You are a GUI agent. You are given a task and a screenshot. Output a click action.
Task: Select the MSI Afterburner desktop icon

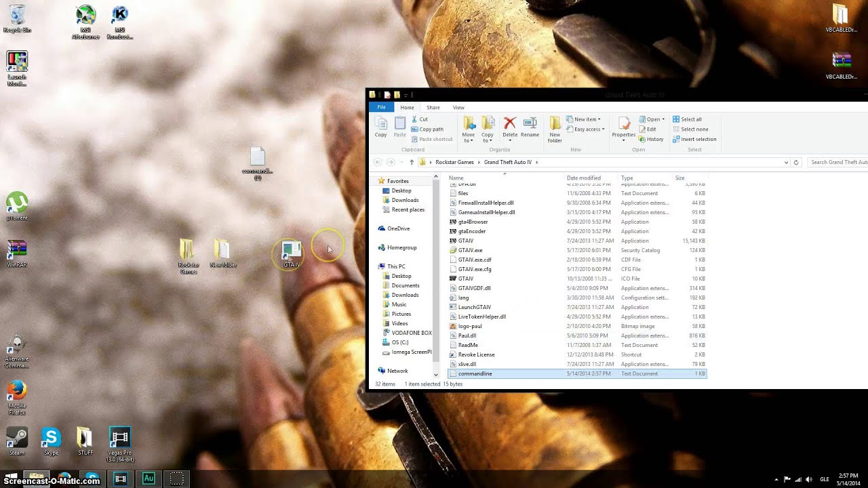pos(85,22)
